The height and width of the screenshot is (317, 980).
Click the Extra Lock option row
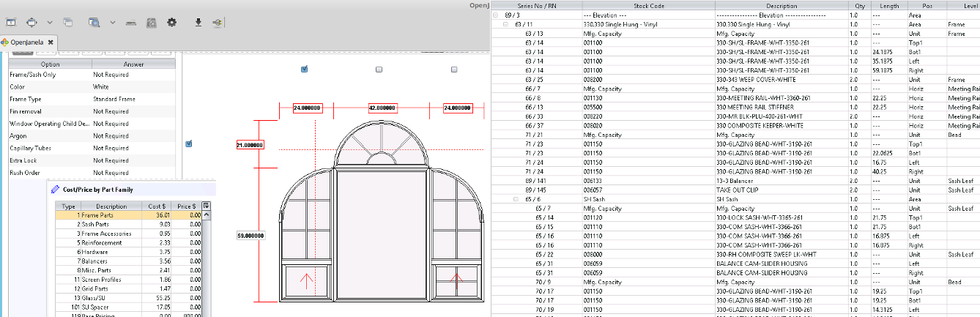[92, 160]
